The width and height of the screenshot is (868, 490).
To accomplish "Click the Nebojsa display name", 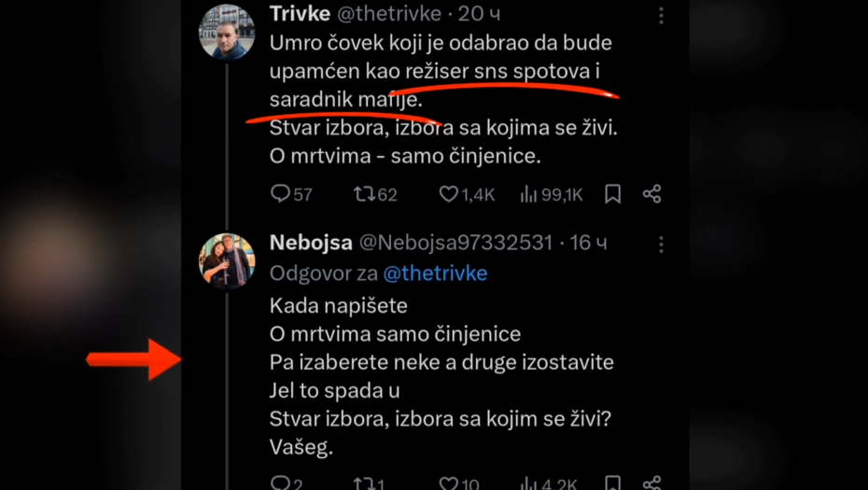I will coord(311,244).
